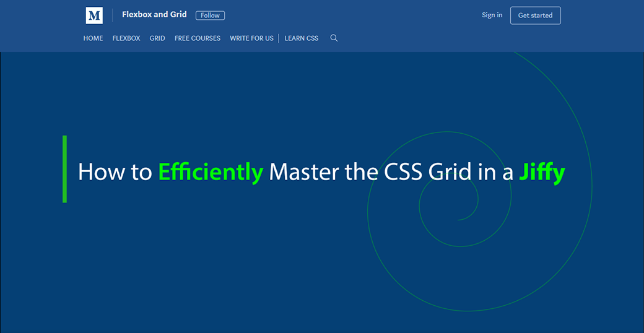
Task: Click the Sign in link
Action: (492, 15)
